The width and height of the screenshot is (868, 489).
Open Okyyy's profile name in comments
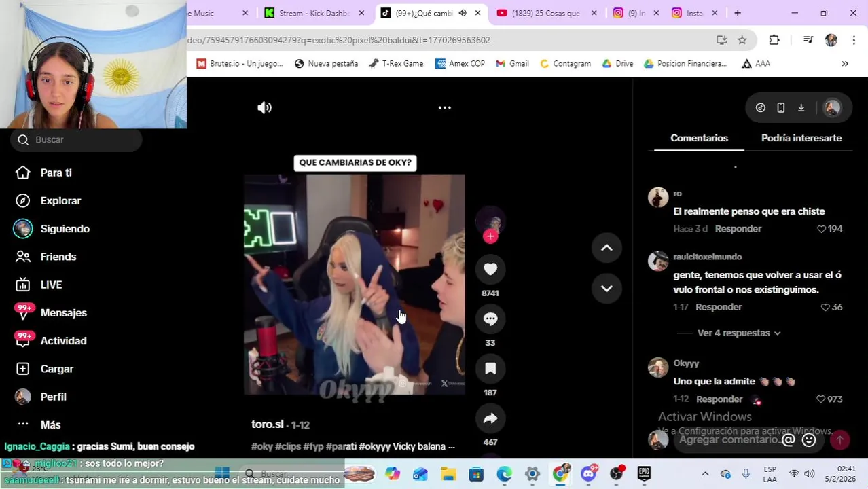686,363
